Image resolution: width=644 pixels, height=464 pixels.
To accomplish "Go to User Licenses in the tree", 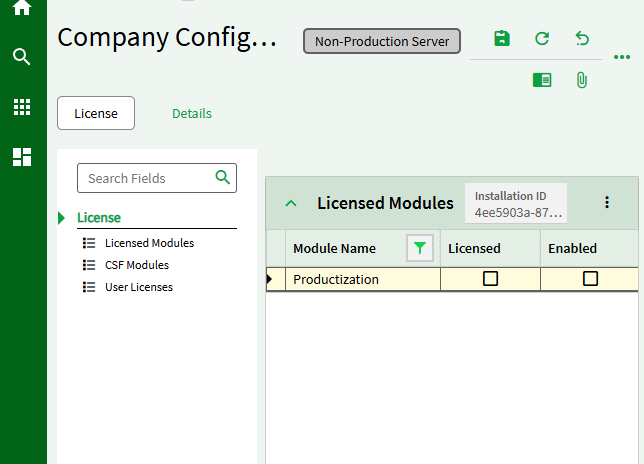I will click(x=138, y=287).
